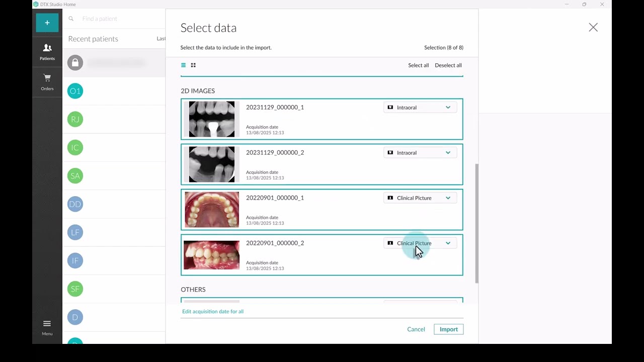Select the locked patient avatar
Screen dimensions: 644x362
(x=75, y=63)
